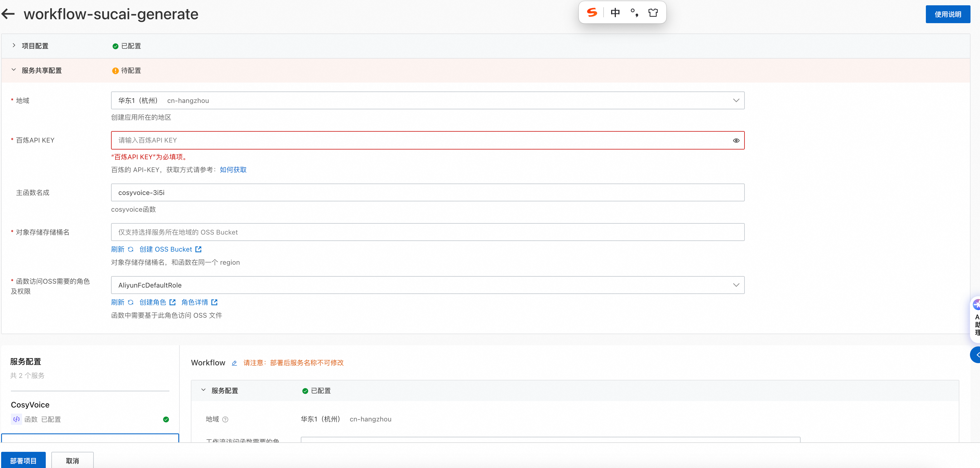Open the 如何获取 help link
The height and width of the screenshot is (468, 980).
tap(233, 170)
